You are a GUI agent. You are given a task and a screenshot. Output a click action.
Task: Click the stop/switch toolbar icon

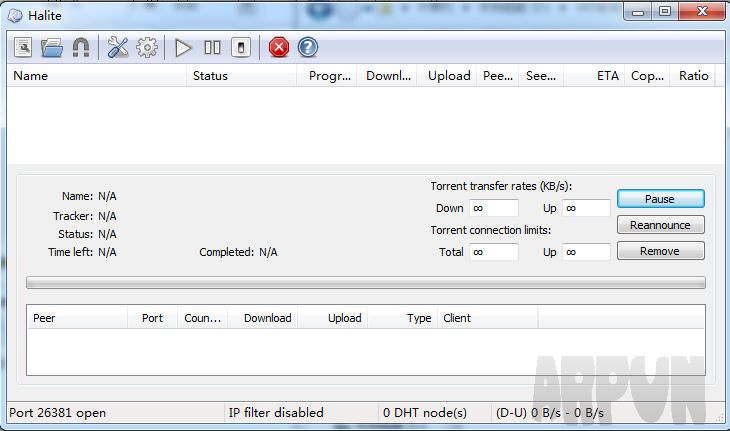pyautogui.click(x=241, y=47)
